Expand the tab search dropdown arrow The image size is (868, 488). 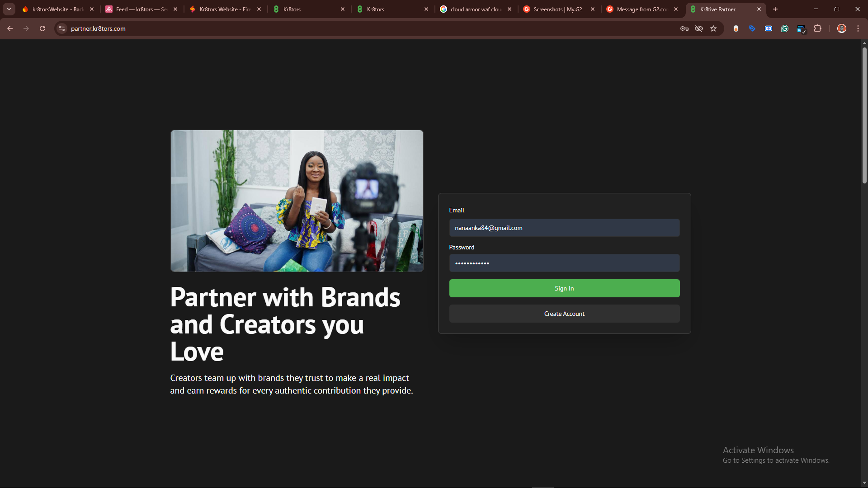pos(9,9)
